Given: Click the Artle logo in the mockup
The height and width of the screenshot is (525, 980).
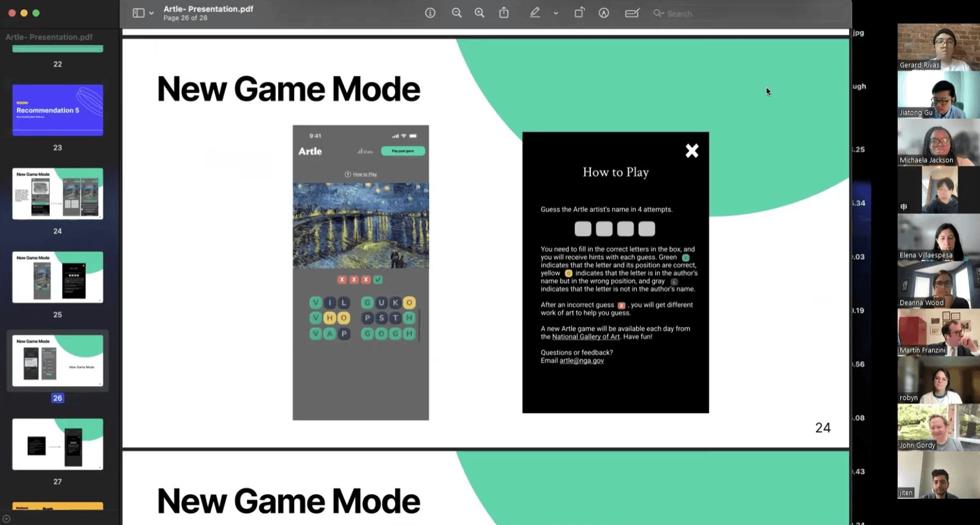Looking at the screenshot, I should click(310, 151).
